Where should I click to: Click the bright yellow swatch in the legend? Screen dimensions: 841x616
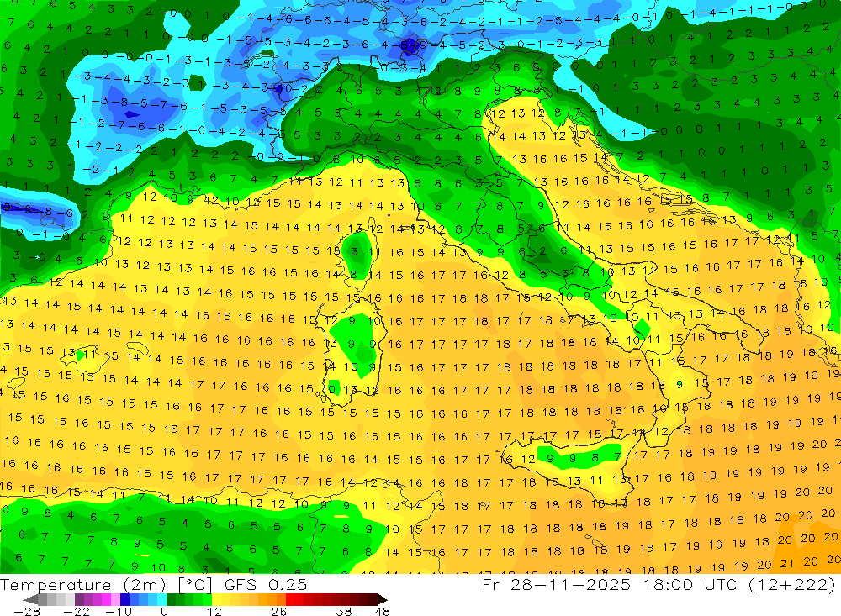(217, 599)
